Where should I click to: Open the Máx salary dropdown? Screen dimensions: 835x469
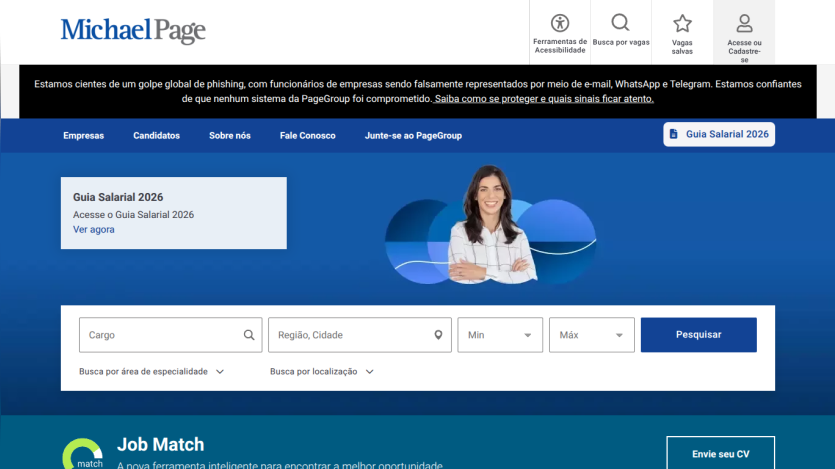click(592, 335)
